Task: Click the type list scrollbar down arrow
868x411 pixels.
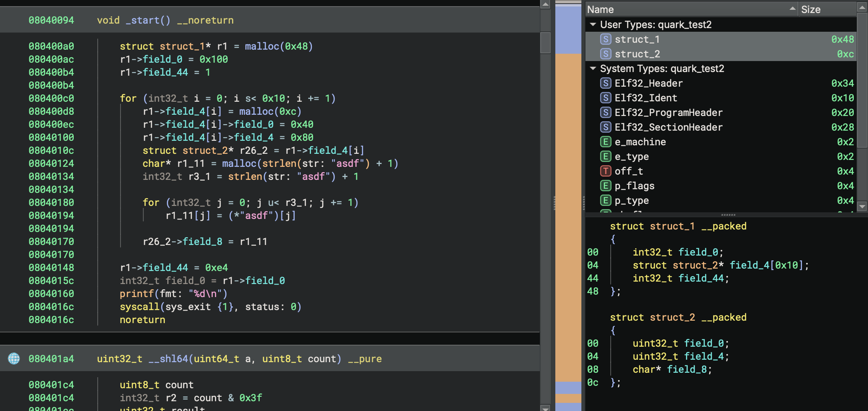Action: [x=862, y=206]
